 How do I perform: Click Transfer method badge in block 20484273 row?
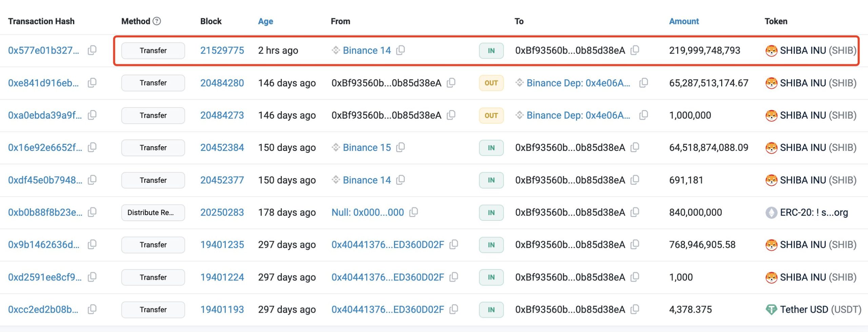[153, 115]
